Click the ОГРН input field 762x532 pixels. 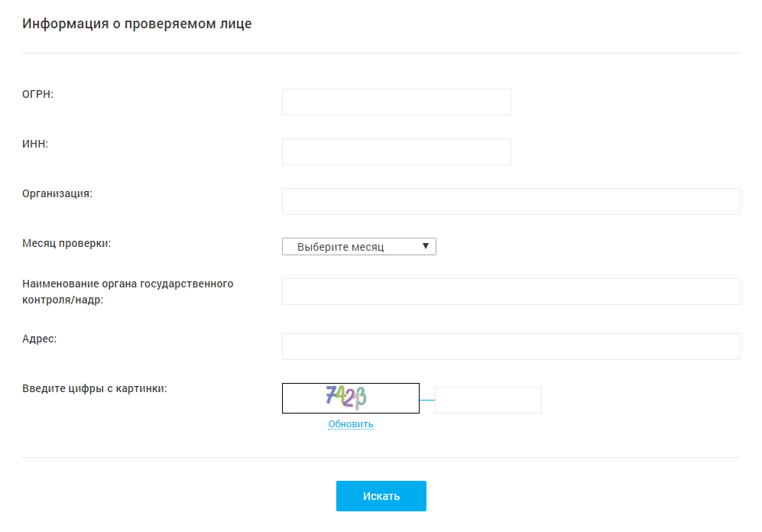click(x=396, y=102)
